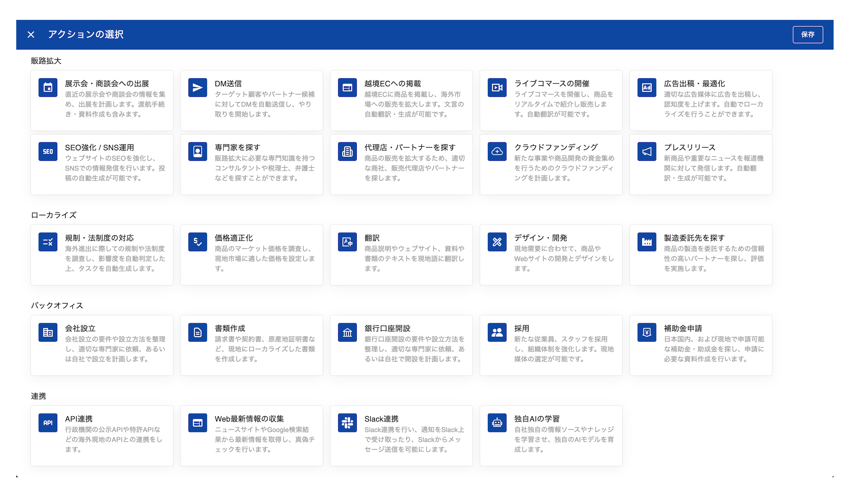This screenshot has width=862, height=504.
Task: Click the factory icon for 製造委託先を探す
Action: coord(646,242)
